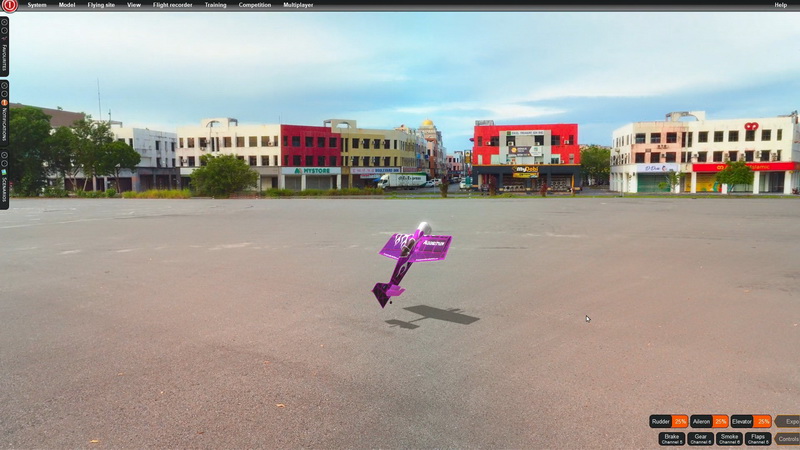Click the second round button on the Scenarios tab
Viewport: 800px width, 450px height.
pyautogui.click(x=4, y=163)
